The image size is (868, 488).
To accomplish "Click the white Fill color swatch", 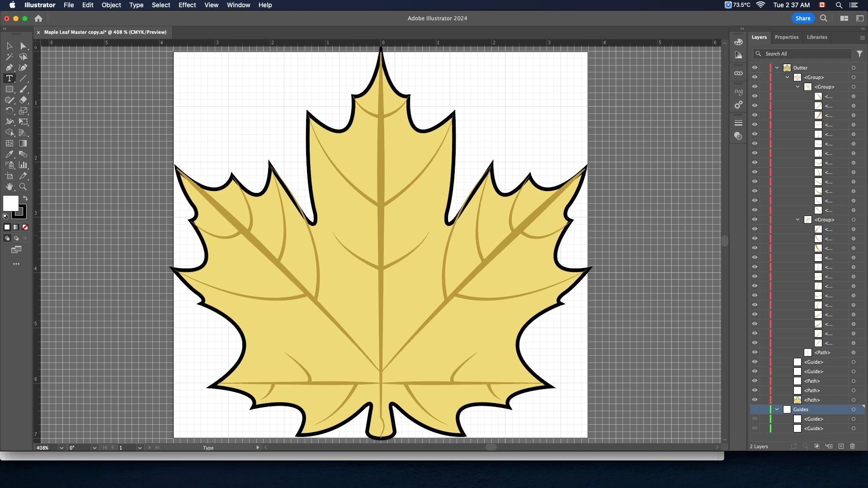I will click(10, 203).
